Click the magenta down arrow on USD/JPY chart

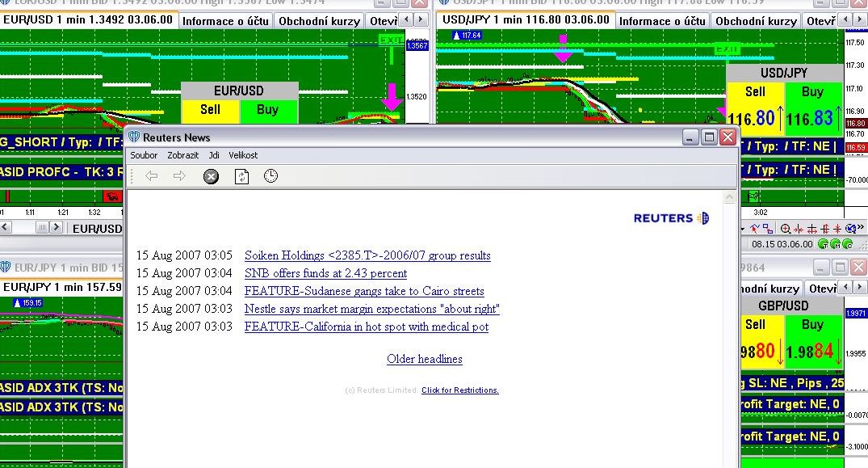click(x=563, y=48)
